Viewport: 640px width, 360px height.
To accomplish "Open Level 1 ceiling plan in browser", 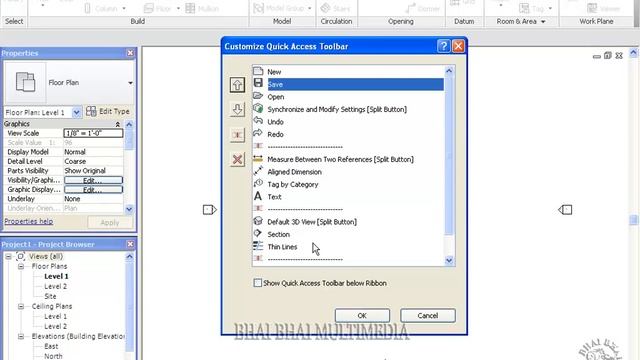I will [56, 316].
